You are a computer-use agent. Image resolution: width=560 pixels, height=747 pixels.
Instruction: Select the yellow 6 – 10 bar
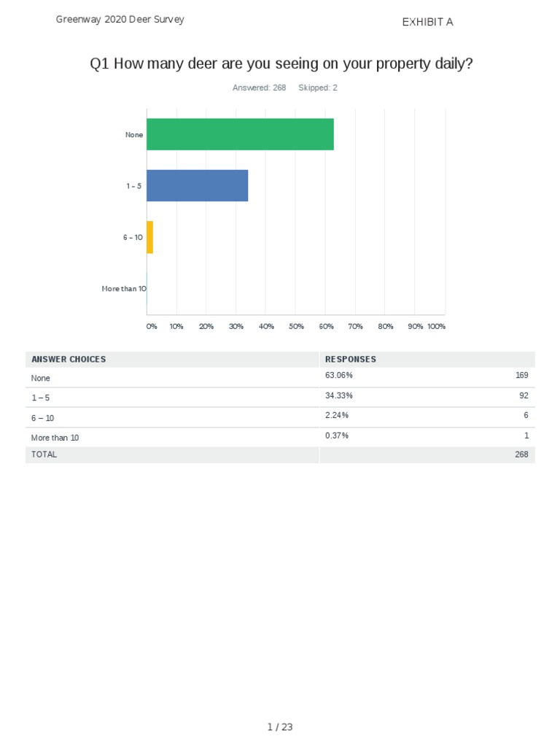pyautogui.click(x=149, y=237)
